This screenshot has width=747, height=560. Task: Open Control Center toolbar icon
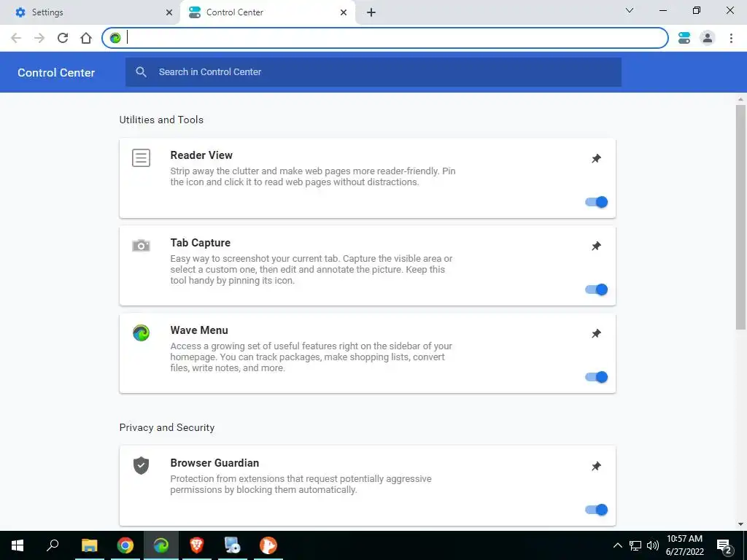pyautogui.click(x=684, y=38)
